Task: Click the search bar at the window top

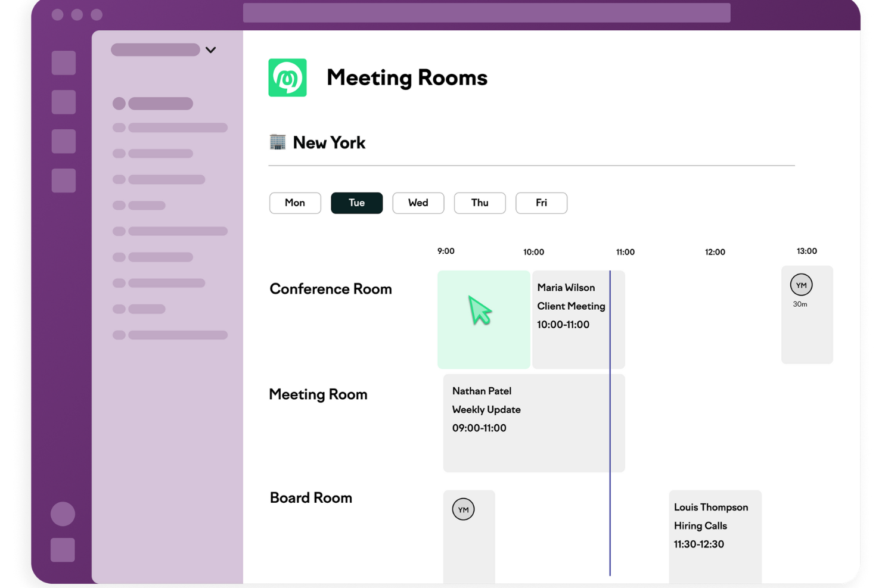Action: pos(486,13)
